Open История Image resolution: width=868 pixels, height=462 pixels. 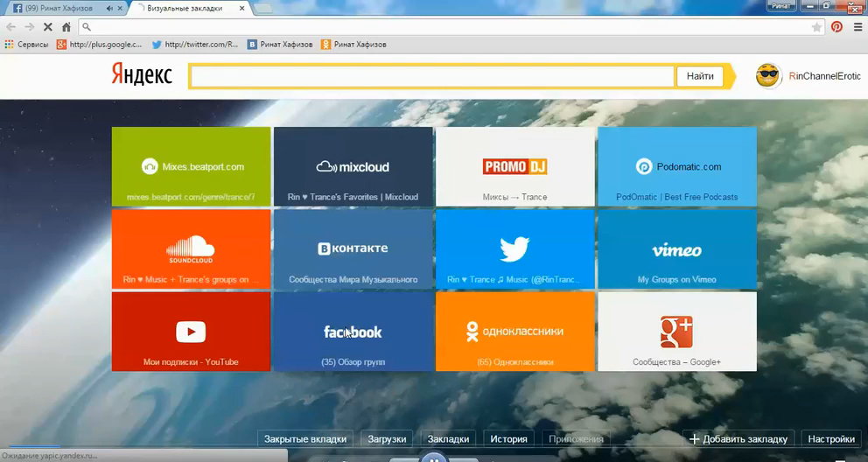click(508, 438)
